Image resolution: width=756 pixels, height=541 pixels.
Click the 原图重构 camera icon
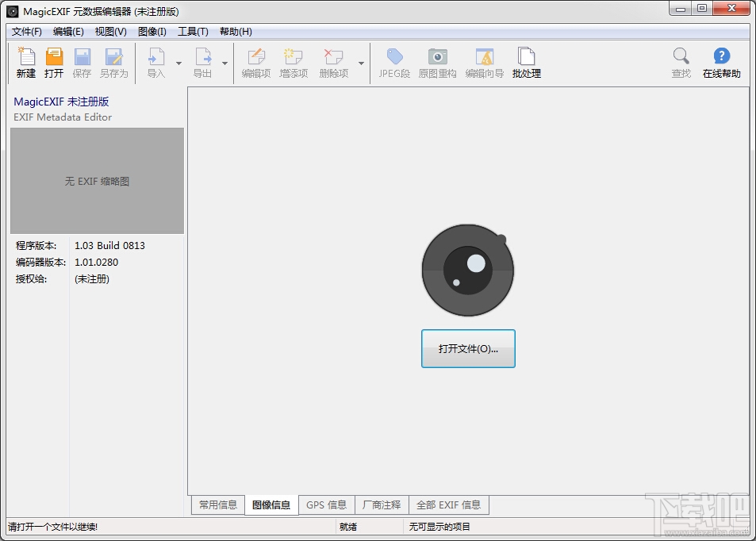click(x=437, y=63)
